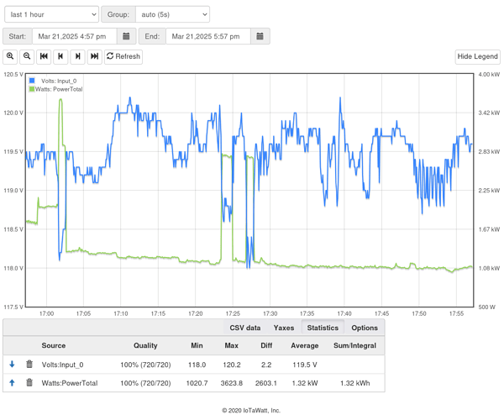This screenshot has height=420, width=504.
Task: Open the Start date calendar picker
Action: [x=126, y=36]
